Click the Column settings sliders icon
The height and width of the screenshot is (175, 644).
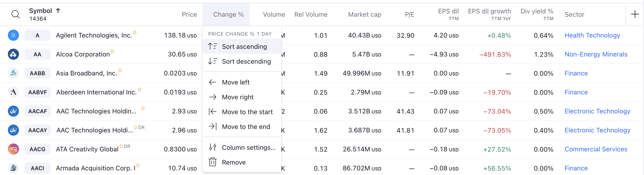pyautogui.click(x=212, y=148)
